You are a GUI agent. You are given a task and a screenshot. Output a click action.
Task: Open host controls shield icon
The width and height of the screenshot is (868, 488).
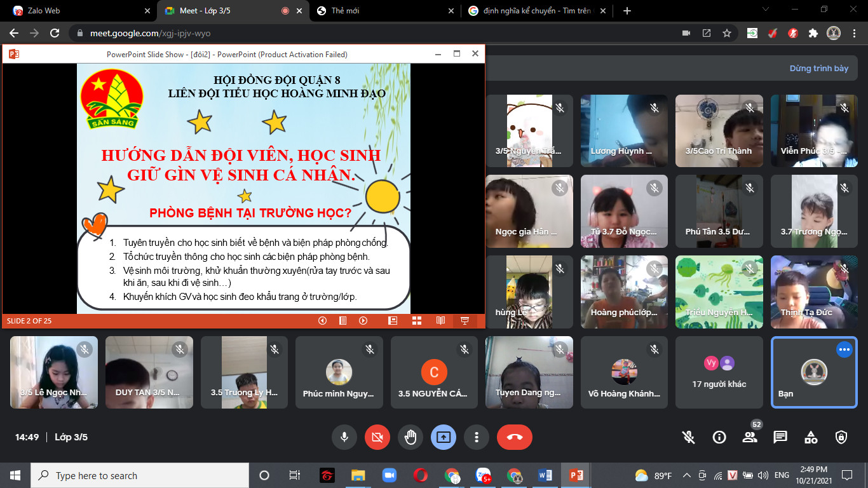[841, 437]
